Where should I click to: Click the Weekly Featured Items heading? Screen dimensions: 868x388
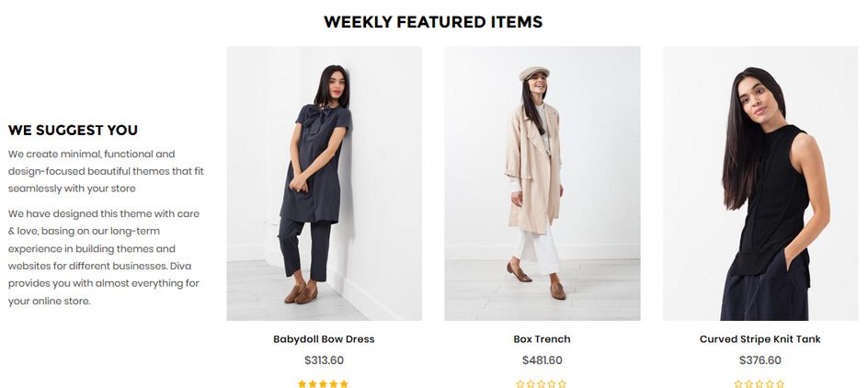[x=433, y=22]
